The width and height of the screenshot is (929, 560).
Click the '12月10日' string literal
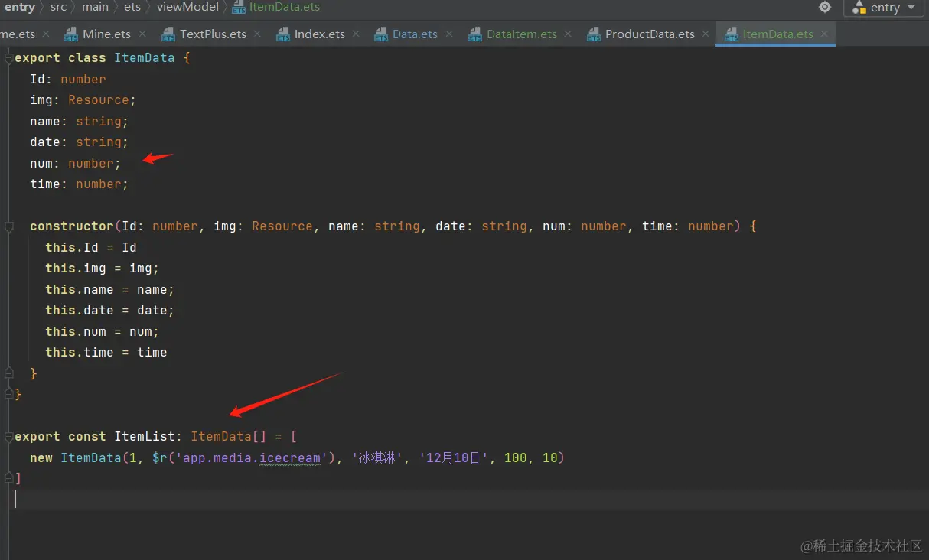coord(455,458)
